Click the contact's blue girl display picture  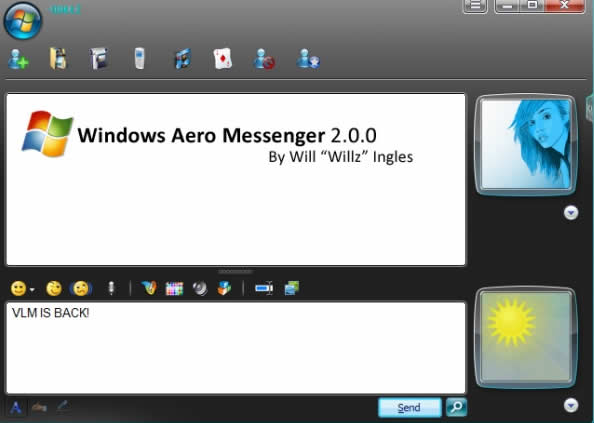pyautogui.click(x=526, y=144)
